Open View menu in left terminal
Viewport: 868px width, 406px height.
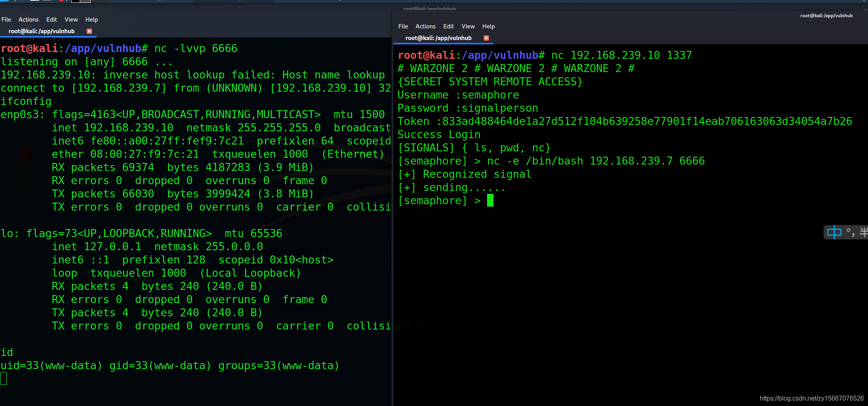(71, 20)
